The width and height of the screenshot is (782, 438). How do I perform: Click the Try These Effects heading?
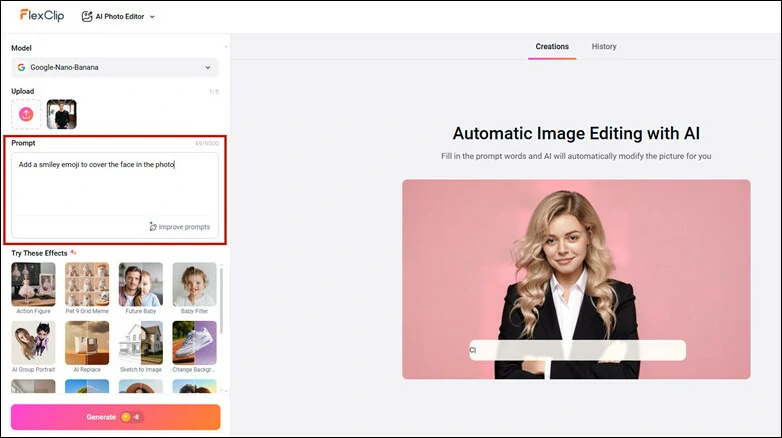[x=39, y=253]
